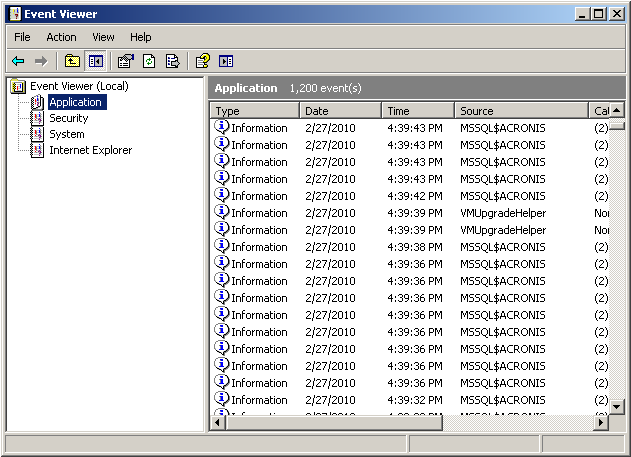The width and height of the screenshot is (631, 457).
Task: Open the View menu
Action: click(103, 37)
